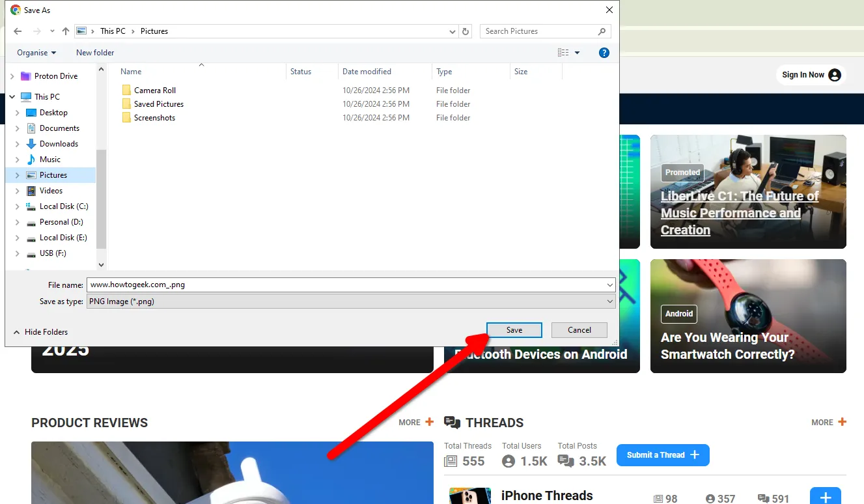The width and height of the screenshot is (864, 504).
Task: Click the navigation pane vertical scrollbar
Action: pyautogui.click(x=101, y=195)
